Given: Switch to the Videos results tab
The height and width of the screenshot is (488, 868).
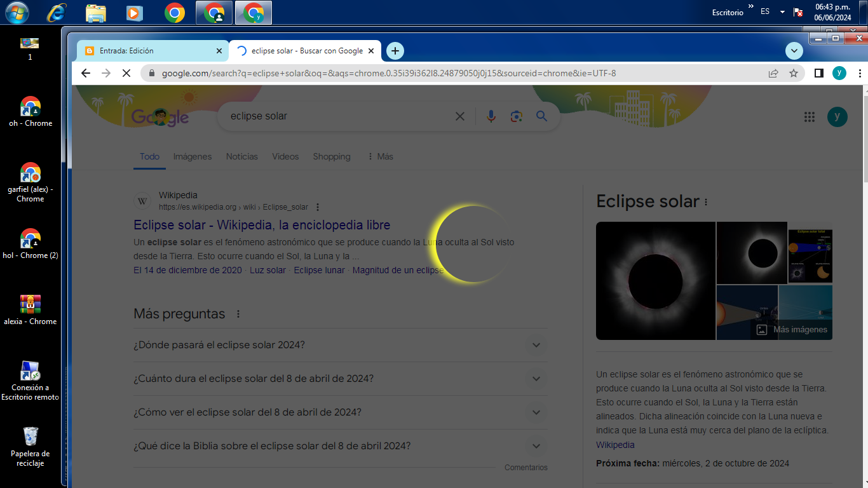Looking at the screenshot, I should coord(285,156).
